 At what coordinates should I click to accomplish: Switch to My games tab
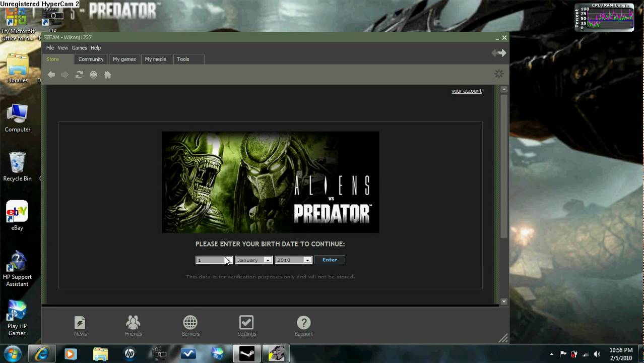(124, 59)
